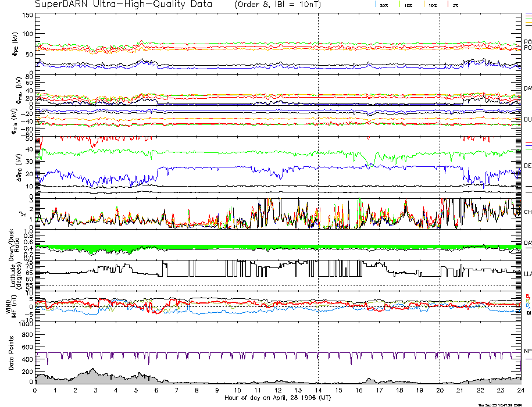Click the gray shaded area in Data Points panel
Viewport: 532px width, 407px height.
tap(81, 378)
